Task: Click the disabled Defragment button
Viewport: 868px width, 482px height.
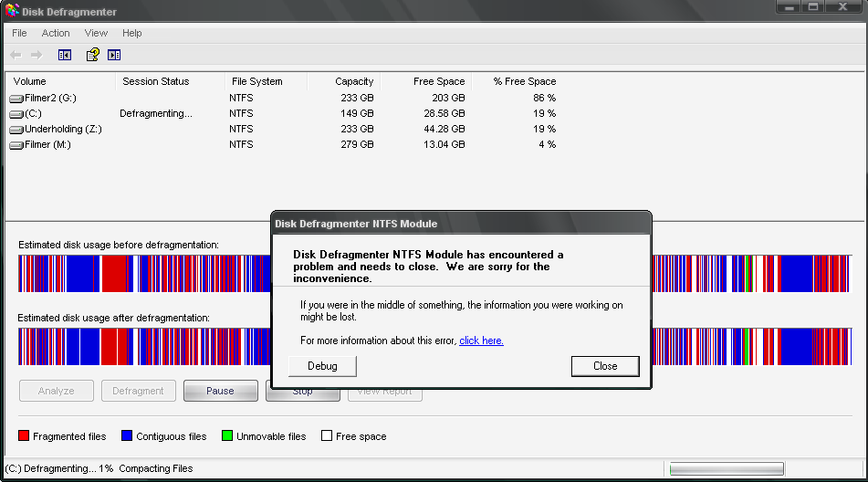Action: pyautogui.click(x=139, y=391)
